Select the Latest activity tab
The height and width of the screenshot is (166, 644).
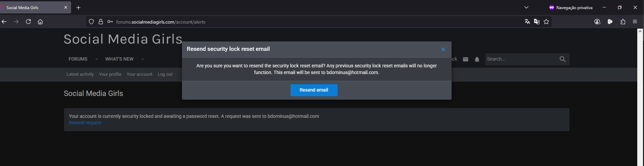point(80,74)
